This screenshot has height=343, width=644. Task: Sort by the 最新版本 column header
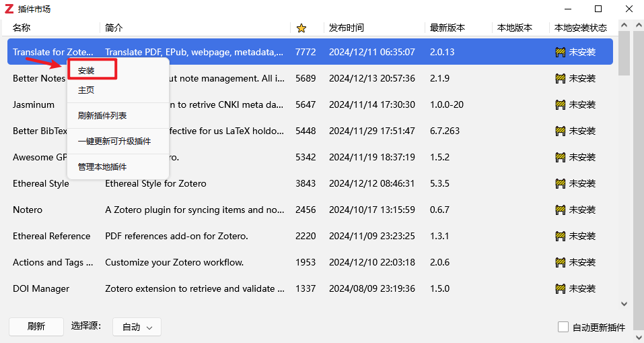pos(448,28)
